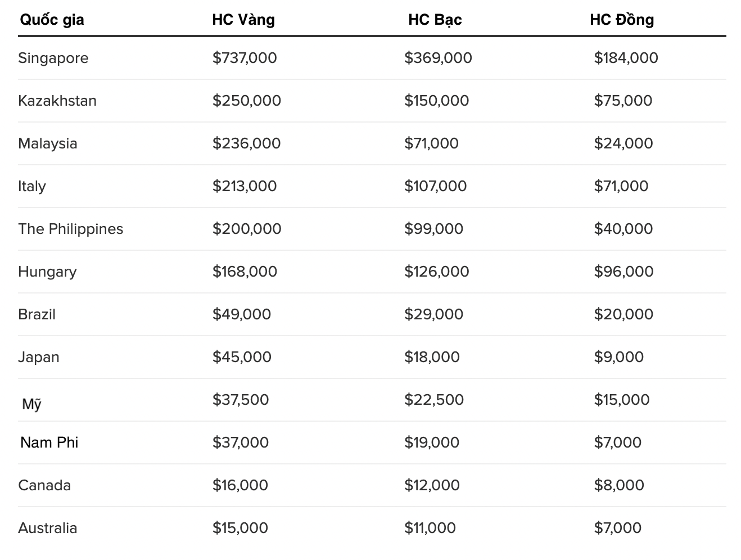Select The Philippines country cell
Image resolution: width=741 pixels, height=560 pixels.
70,229
